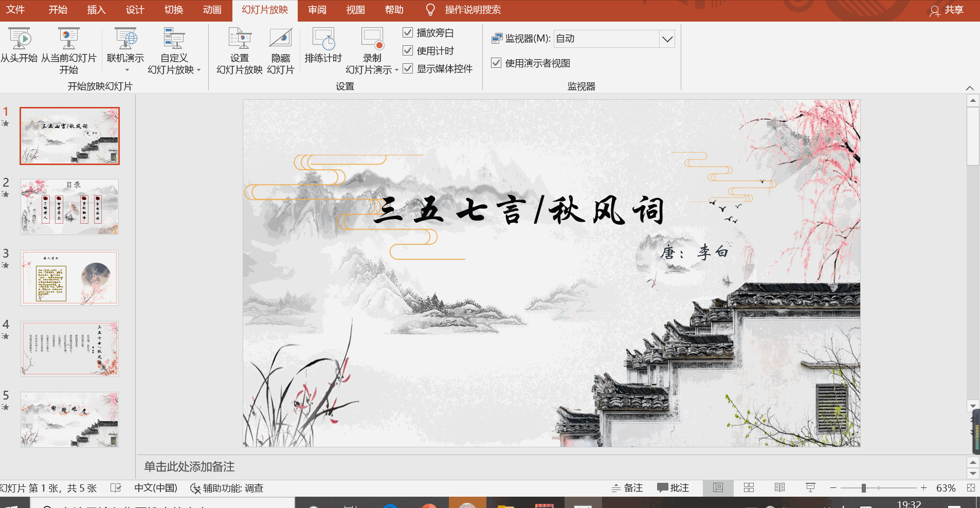Click zoom percentage 63%
Screen dimensions: 980x508
[x=946, y=488]
